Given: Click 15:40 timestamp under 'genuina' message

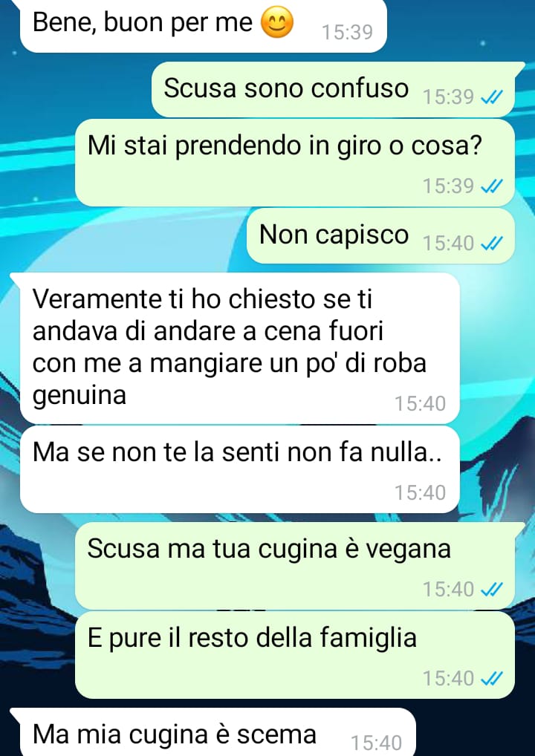Looking at the screenshot, I should click(420, 404).
